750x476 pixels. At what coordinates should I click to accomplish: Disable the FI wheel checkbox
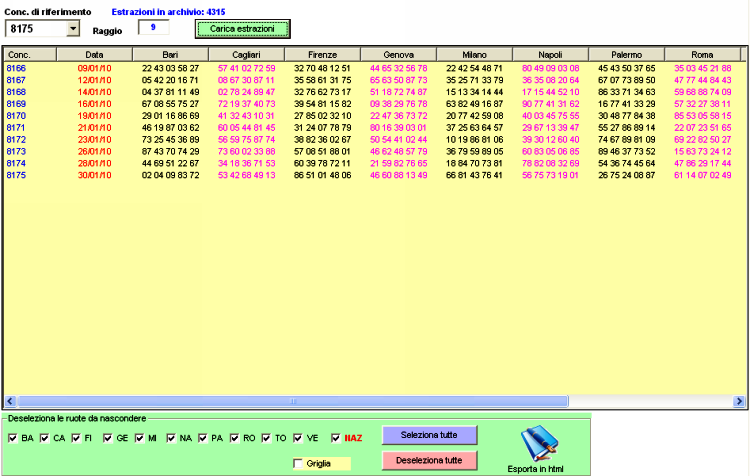click(76, 438)
